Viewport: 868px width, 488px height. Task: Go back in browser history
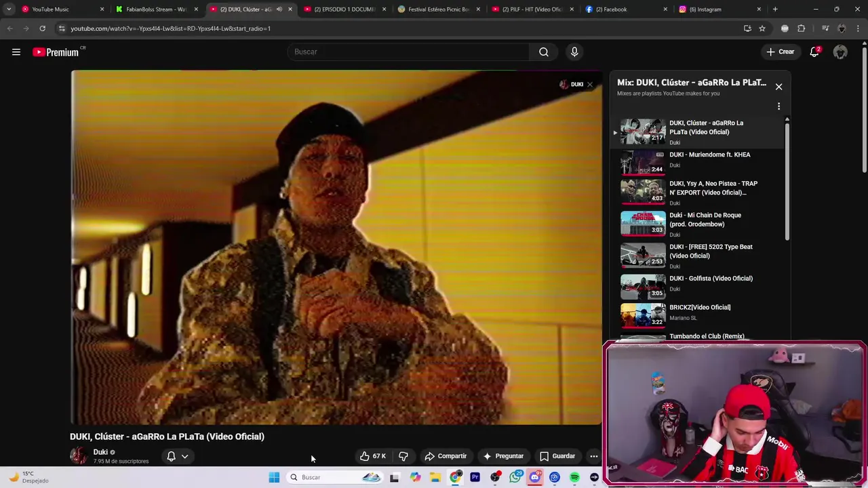click(9, 28)
